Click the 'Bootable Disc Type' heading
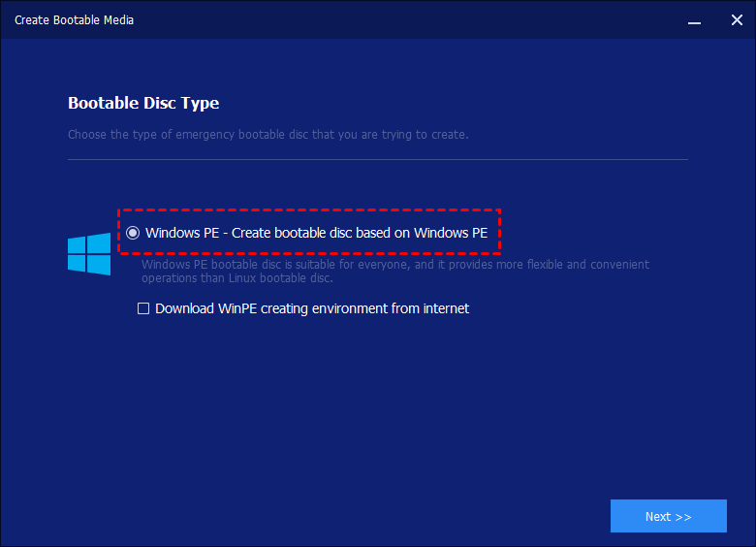Screen dimensions: 756x547 click(143, 103)
